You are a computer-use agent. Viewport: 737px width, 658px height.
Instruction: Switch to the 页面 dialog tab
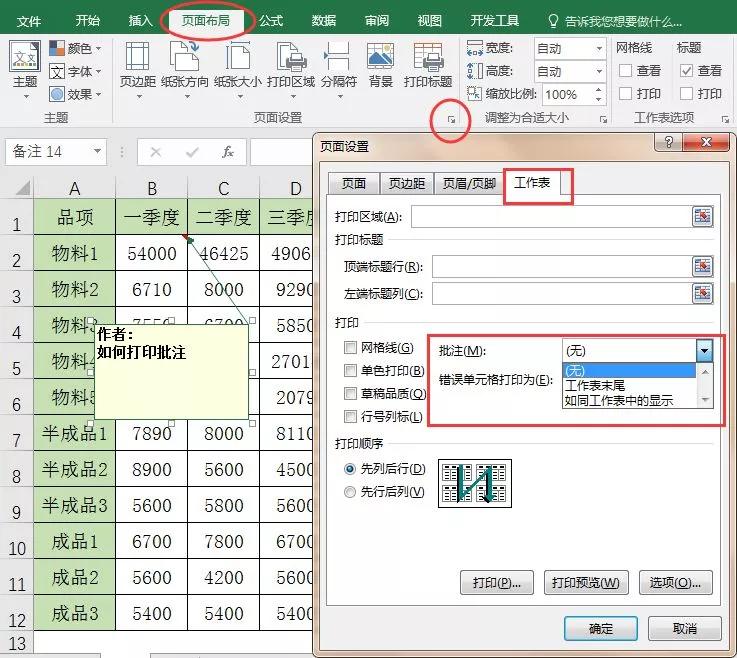point(353,183)
